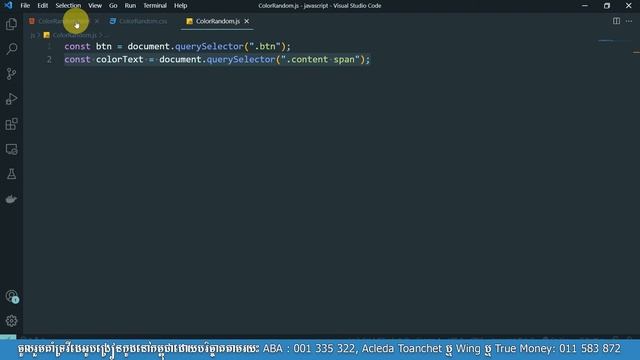Minimize the VS Code window

[585, 6]
